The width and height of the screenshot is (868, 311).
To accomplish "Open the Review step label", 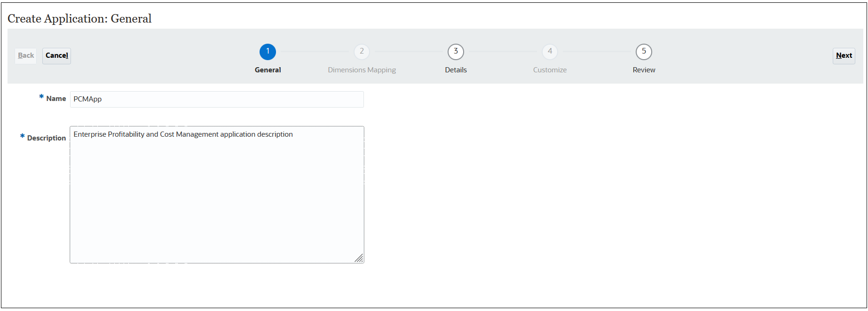I will click(644, 70).
